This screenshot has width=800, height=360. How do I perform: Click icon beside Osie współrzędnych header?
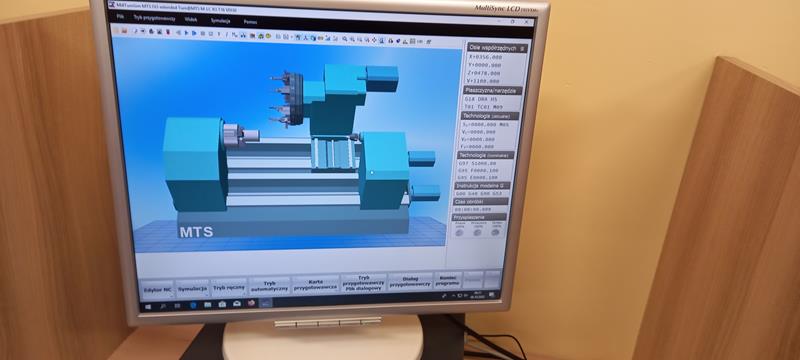[x=522, y=48]
